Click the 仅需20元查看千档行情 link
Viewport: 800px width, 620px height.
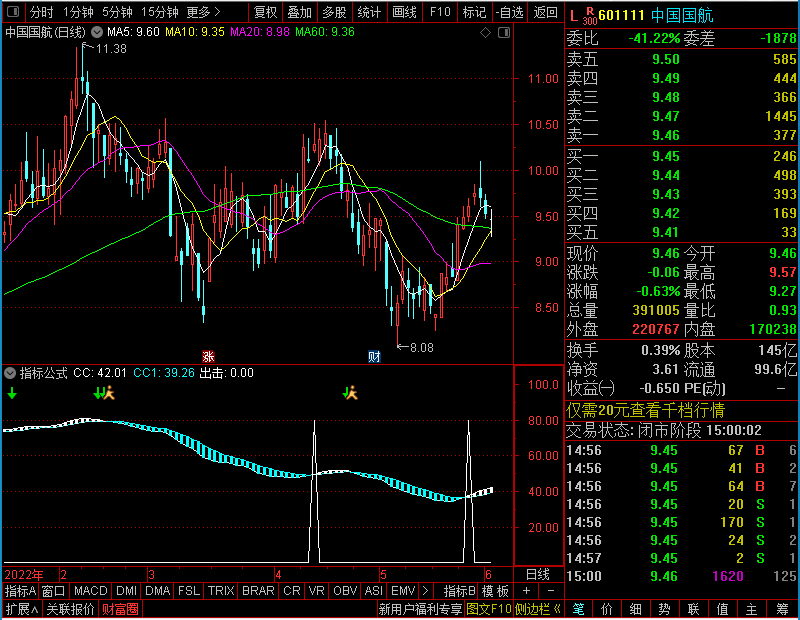pyautogui.click(x=645, y=410)
